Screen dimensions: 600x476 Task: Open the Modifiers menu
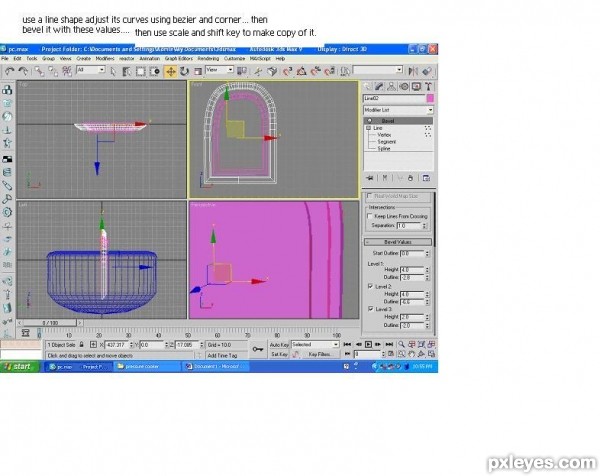point(105,59)
